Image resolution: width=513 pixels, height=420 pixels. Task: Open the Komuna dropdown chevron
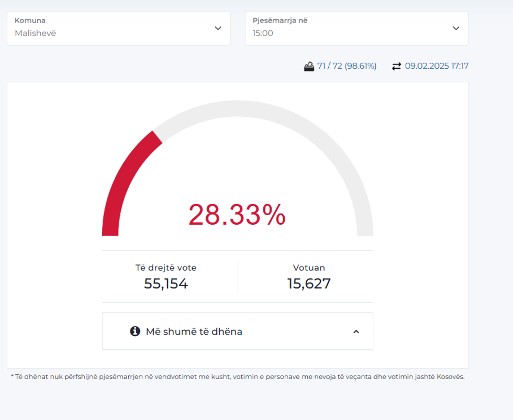[218, 28]
